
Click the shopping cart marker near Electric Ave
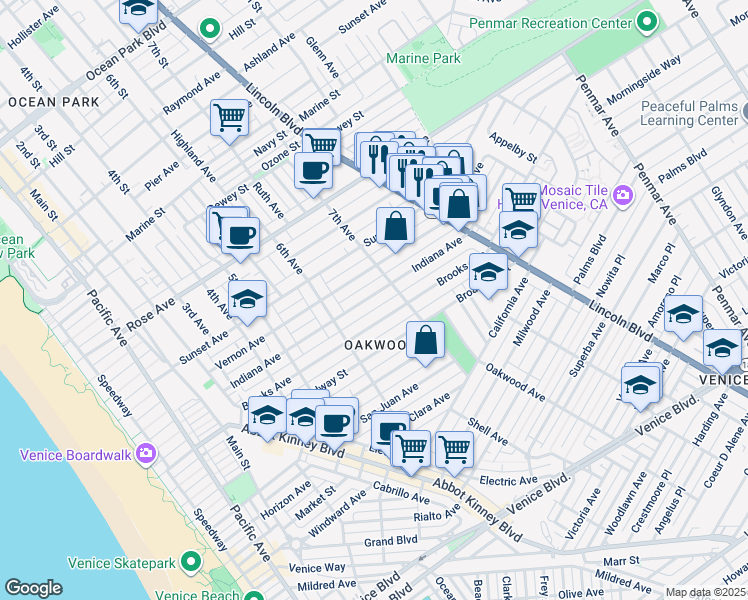pyautogui.click(x=454, y=449)
